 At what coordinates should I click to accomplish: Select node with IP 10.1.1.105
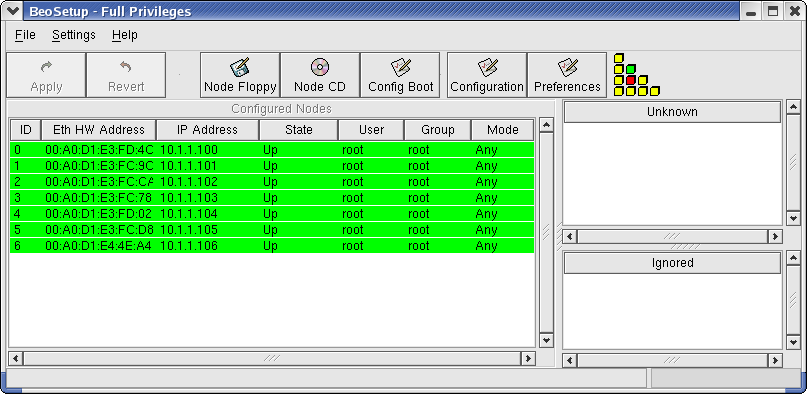pos(272,229)
